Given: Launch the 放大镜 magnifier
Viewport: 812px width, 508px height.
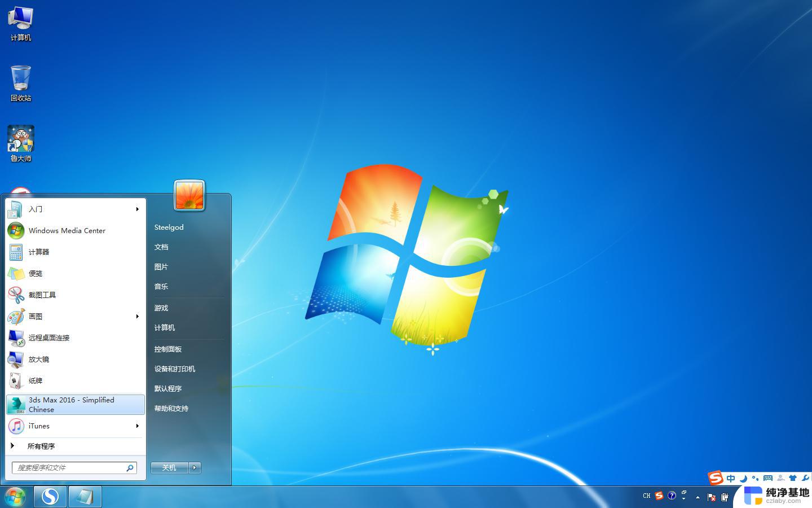Looking at the screenshot, I should (x=75, y=359).
